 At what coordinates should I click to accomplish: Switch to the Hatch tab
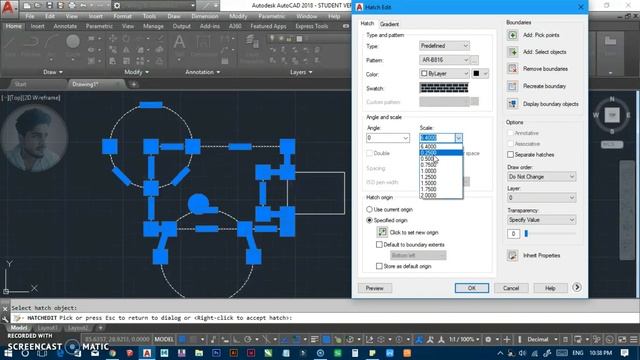click(x=367, y=24)
